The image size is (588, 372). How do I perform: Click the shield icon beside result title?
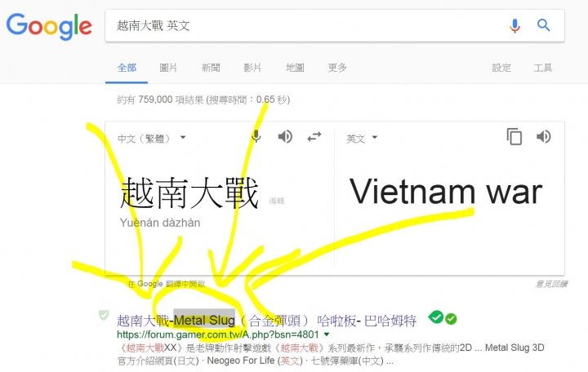click(104, 315)
